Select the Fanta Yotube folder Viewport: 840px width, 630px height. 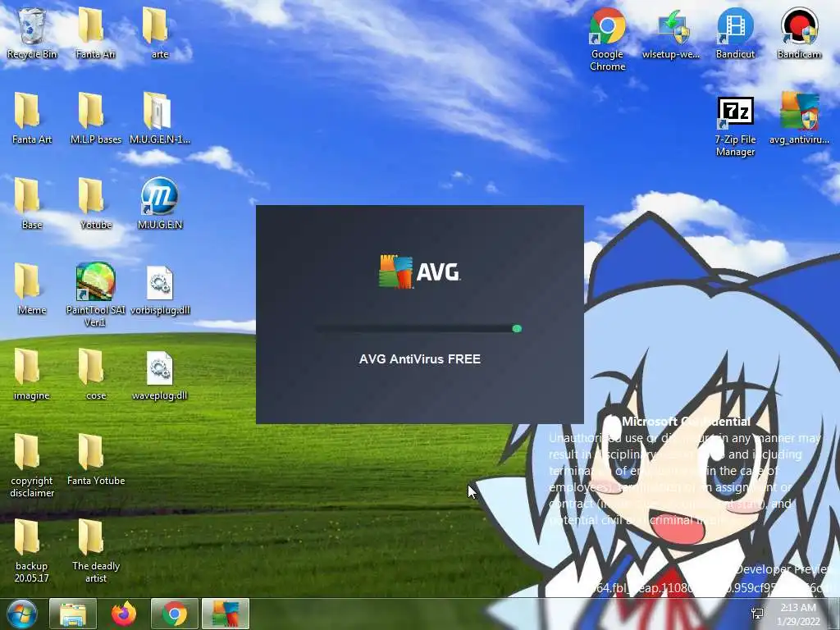click(95, 459)
